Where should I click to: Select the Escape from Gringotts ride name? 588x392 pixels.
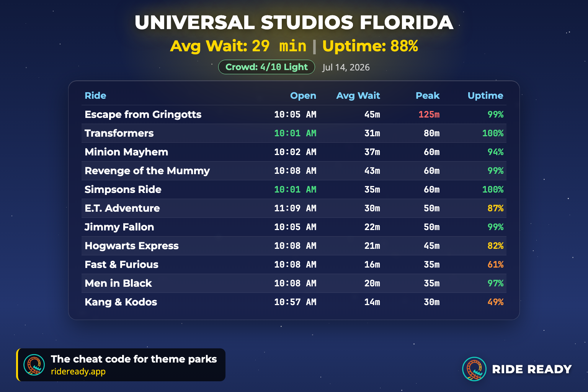point(143,114)
